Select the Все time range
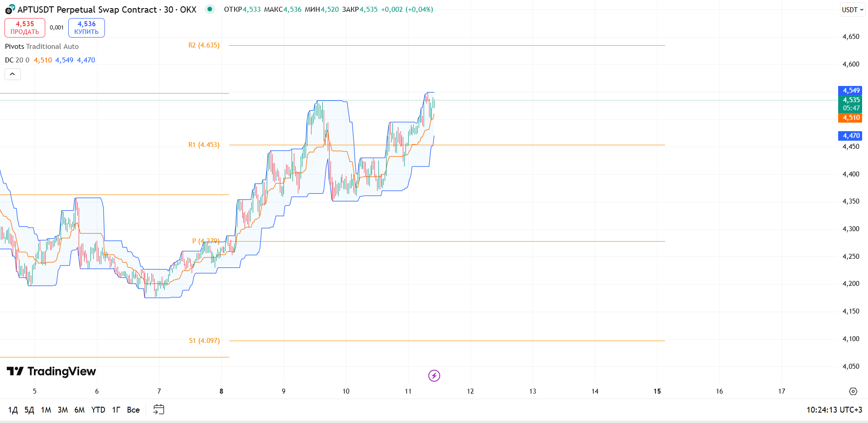 click(x=133, y=410)
